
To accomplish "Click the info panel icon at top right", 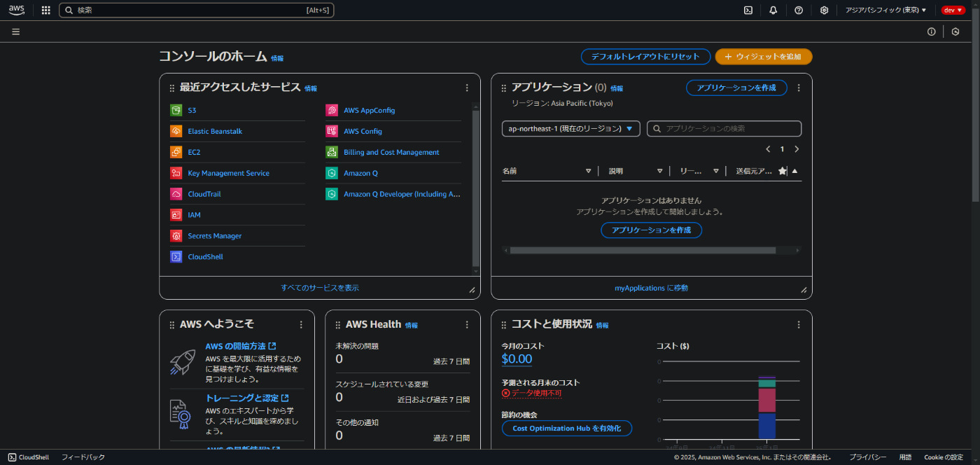I will (x=932, y=32).
